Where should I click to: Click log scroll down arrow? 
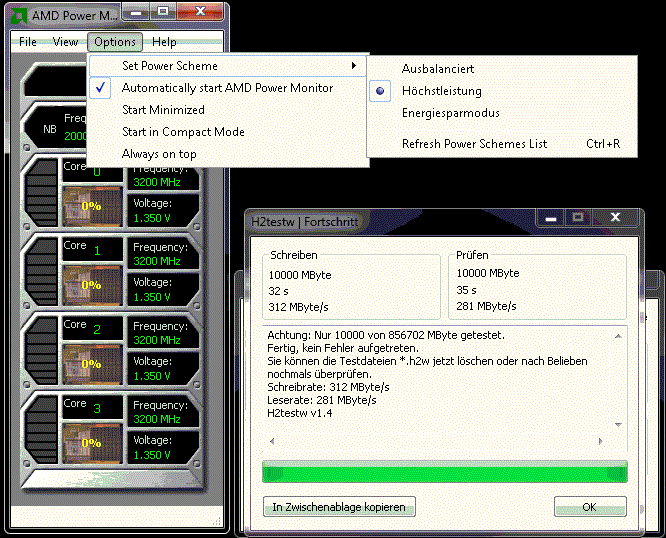tap(618, 425)
